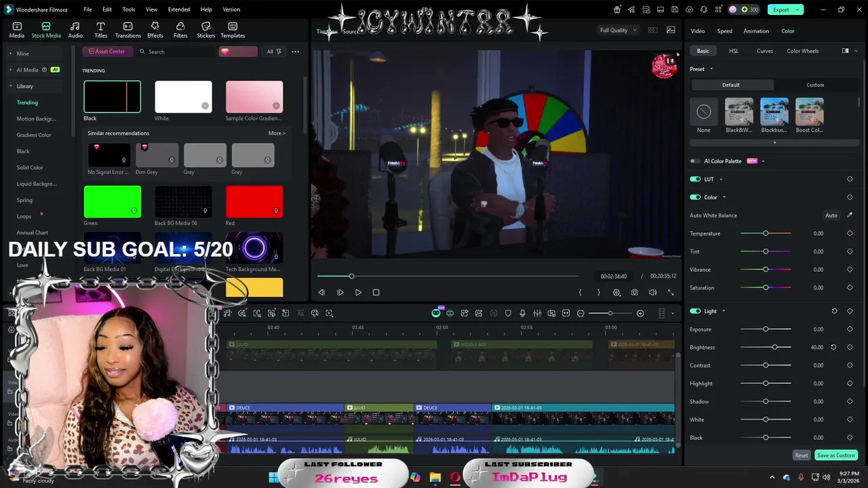The height and width of the screenshot is (488, 868).
Task: Add keyframe for Temperature
Action: pos(850,233)
